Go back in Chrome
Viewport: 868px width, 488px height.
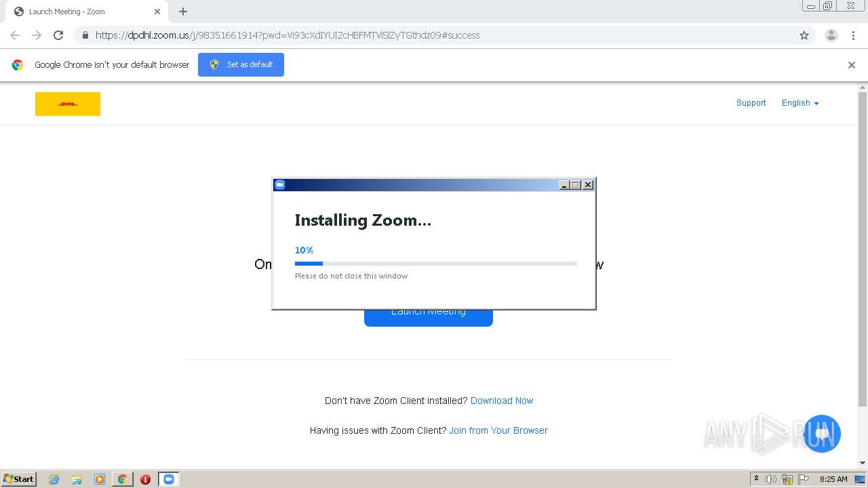click(15, 35)
